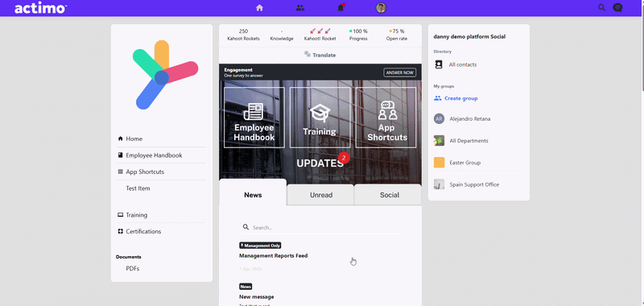
Task: Switch to the Social tab
Action: coord(389,195)
